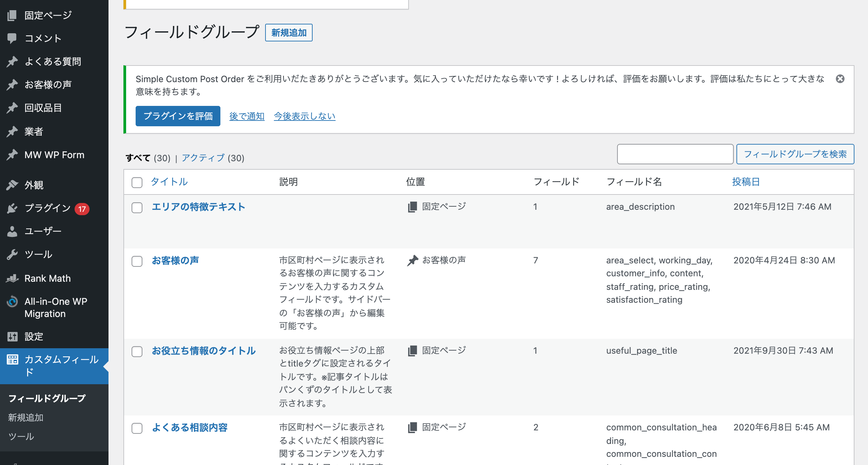Click the 固定ページ pages icon in sidebar

tap(12, 15)
